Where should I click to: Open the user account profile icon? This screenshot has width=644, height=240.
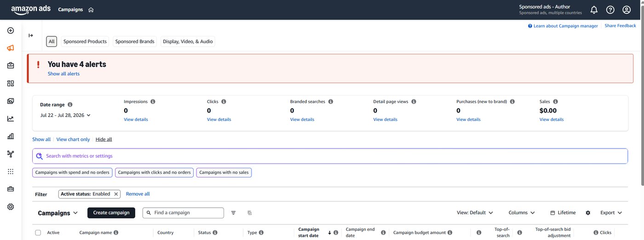(627, 10)
